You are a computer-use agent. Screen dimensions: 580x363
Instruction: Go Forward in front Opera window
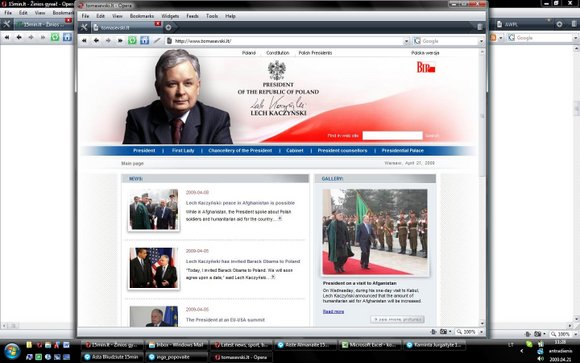click(108, 41)
